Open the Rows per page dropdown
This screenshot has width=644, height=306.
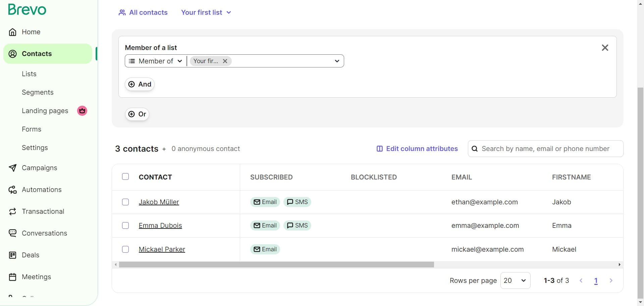click(515, 280)
